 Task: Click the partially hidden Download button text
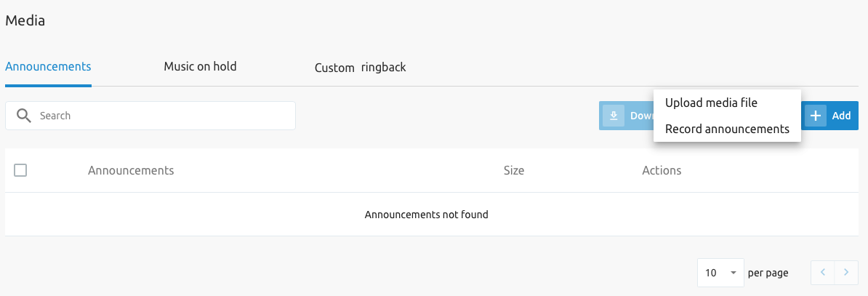[642, 116]
